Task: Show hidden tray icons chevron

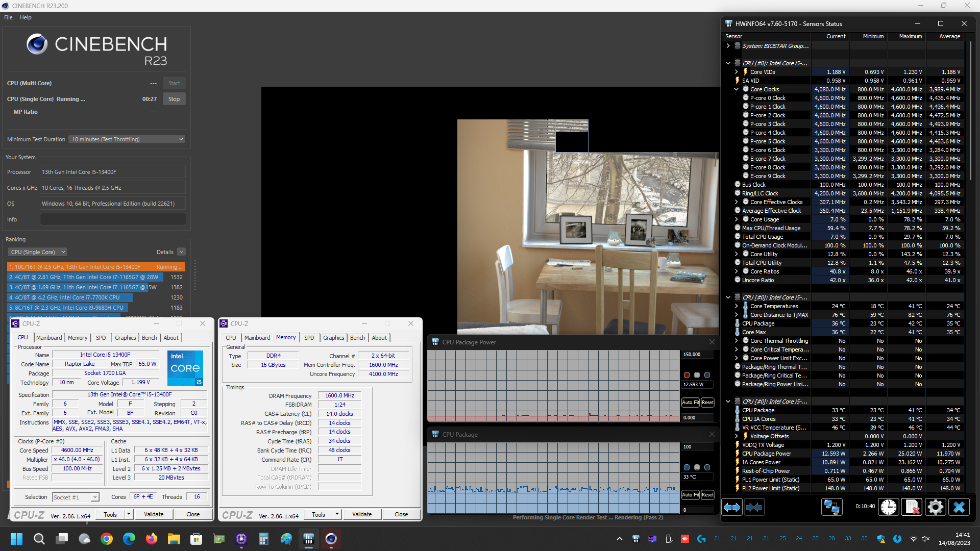Action: tap(619, 539)
